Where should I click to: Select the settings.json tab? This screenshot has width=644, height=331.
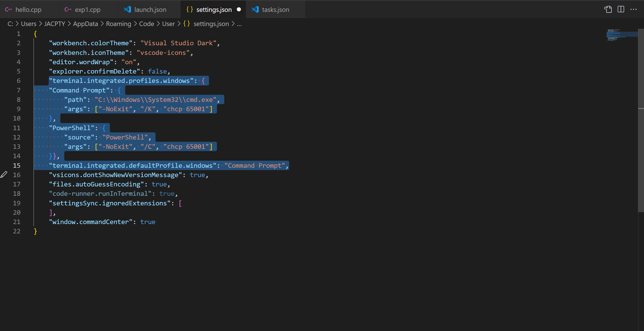pos(213,9)
